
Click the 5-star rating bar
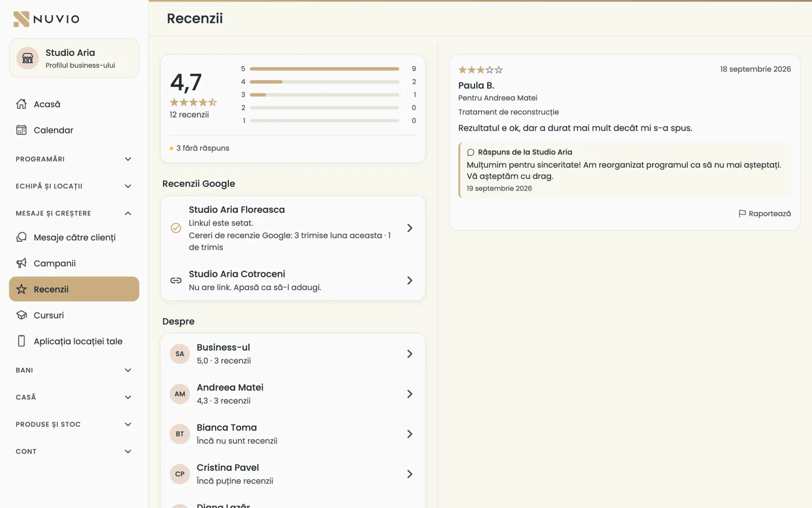(324, 69)
